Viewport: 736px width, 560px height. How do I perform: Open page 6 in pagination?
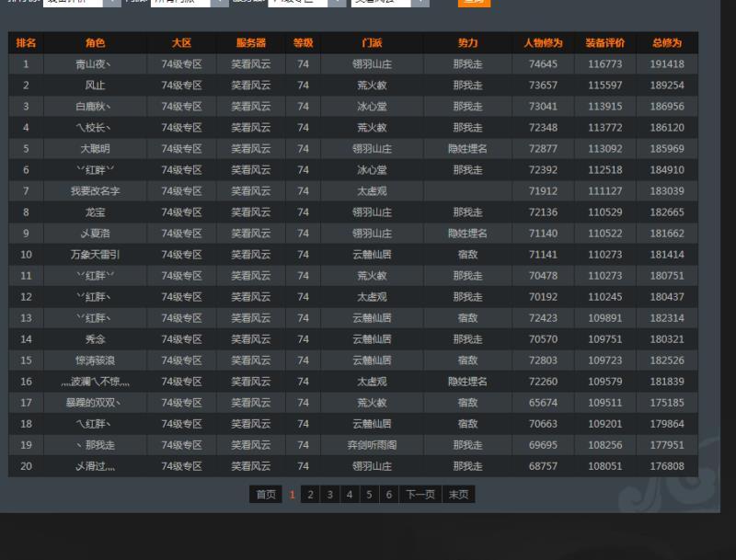click(389, 495)
